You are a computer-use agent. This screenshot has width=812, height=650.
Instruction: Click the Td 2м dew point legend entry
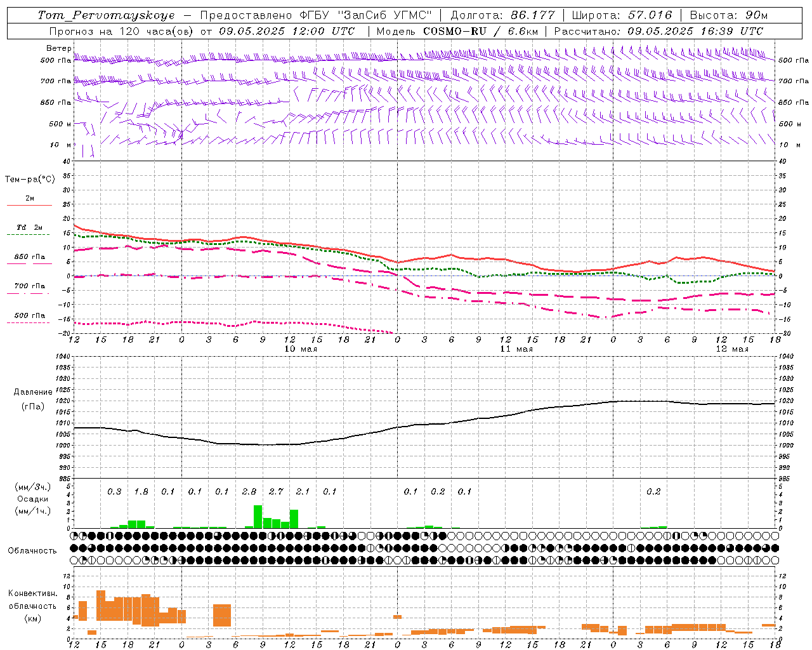(29, 227)
